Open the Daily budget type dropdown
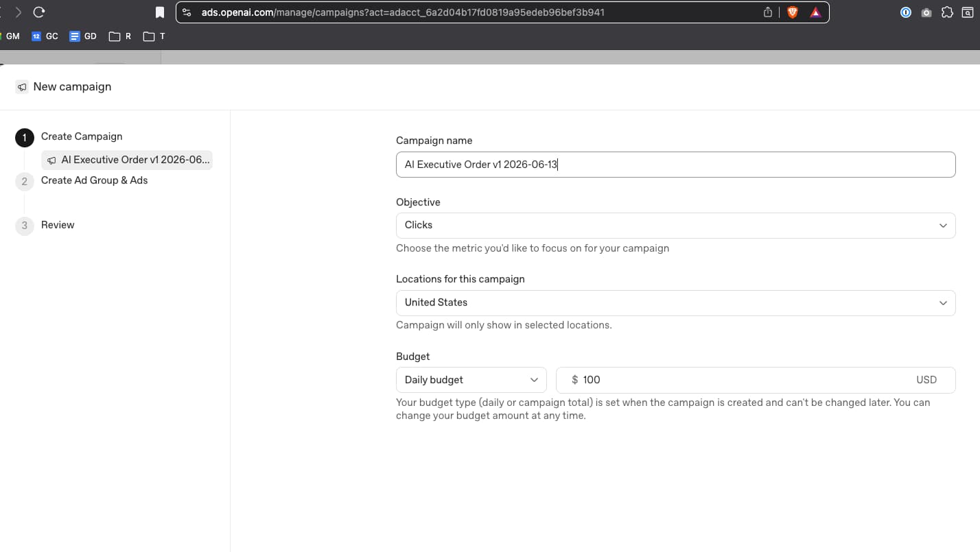This screenshot has height=552, width=980. [x=471, y=380]
